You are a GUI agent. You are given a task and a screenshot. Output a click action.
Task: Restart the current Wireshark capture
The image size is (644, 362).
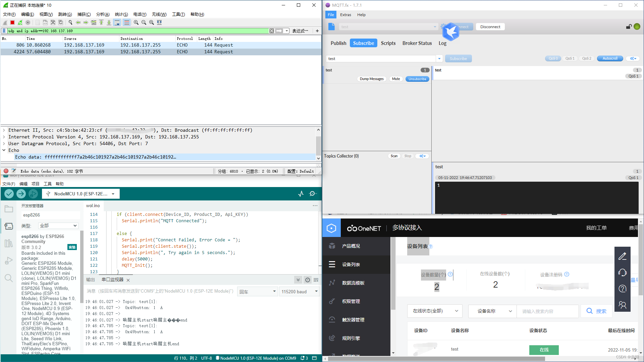20,22
